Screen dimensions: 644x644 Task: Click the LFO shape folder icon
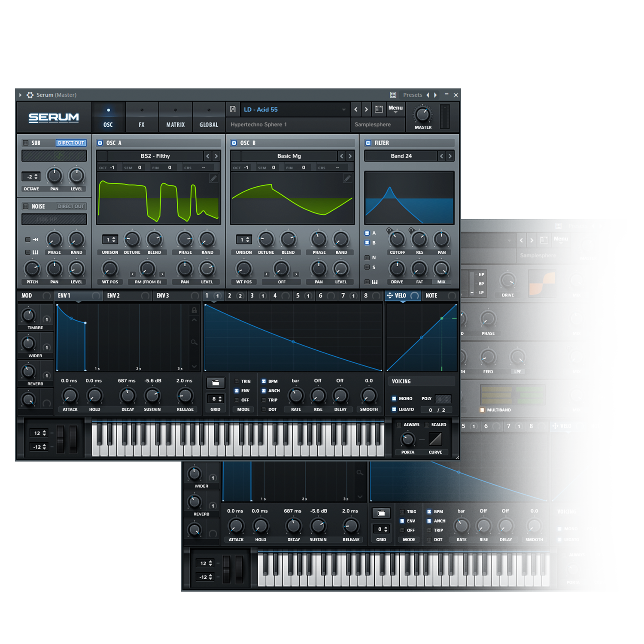click(216, 383)
